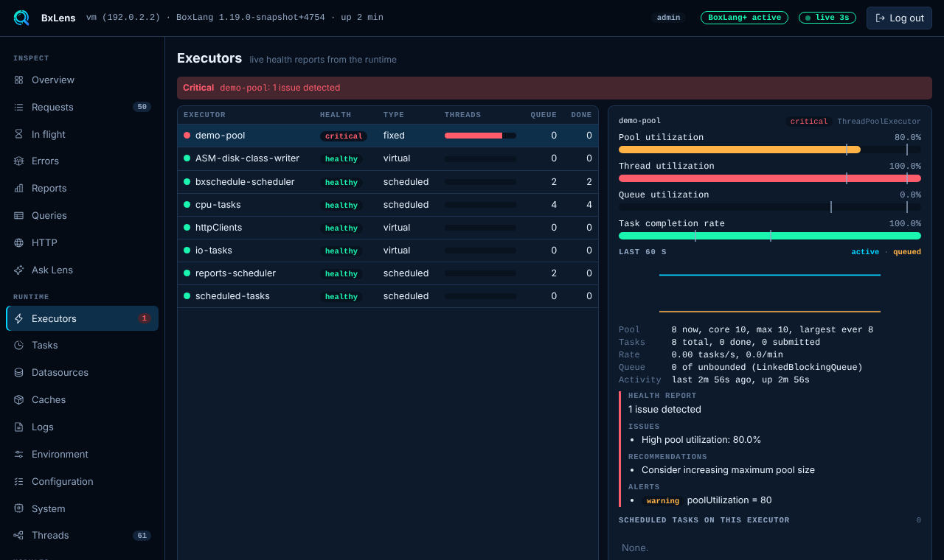The height and width of the screenshot is (560, 944).
Task: Click the BxLens logo icon
Action: click(21, 18)
